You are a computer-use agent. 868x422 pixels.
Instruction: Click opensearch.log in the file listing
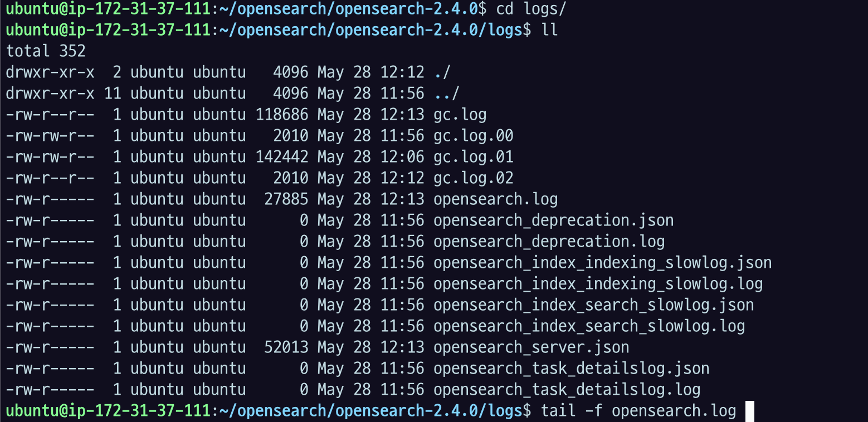[x=495, y=199]
